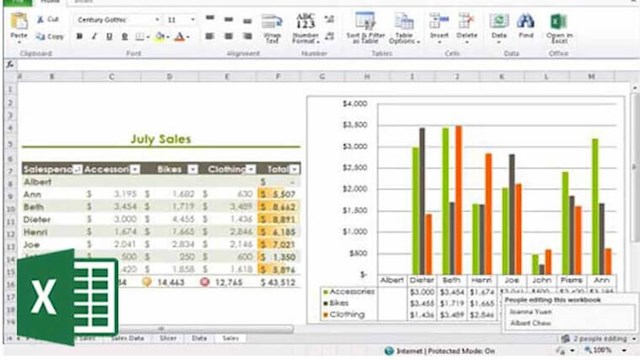Viewport: 640px width, 360px height.
Task: Click the Wrap Text icon
Action: coord(272,21)
